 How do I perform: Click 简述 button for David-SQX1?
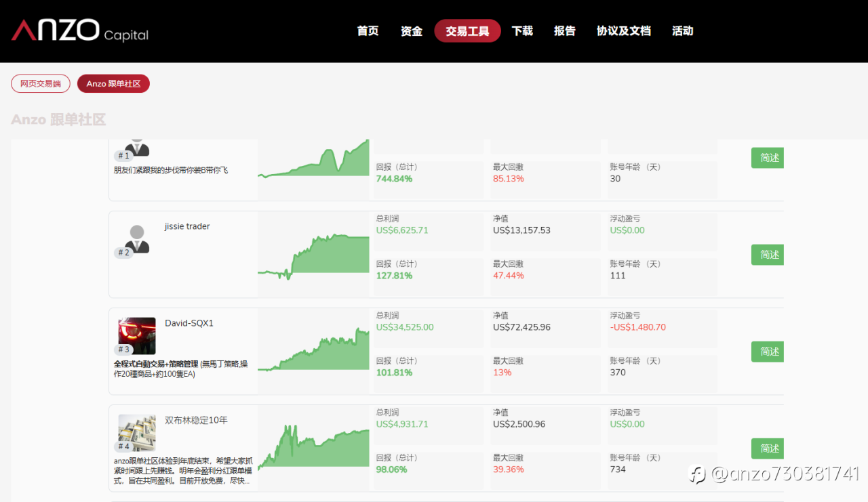coord(768,352)
